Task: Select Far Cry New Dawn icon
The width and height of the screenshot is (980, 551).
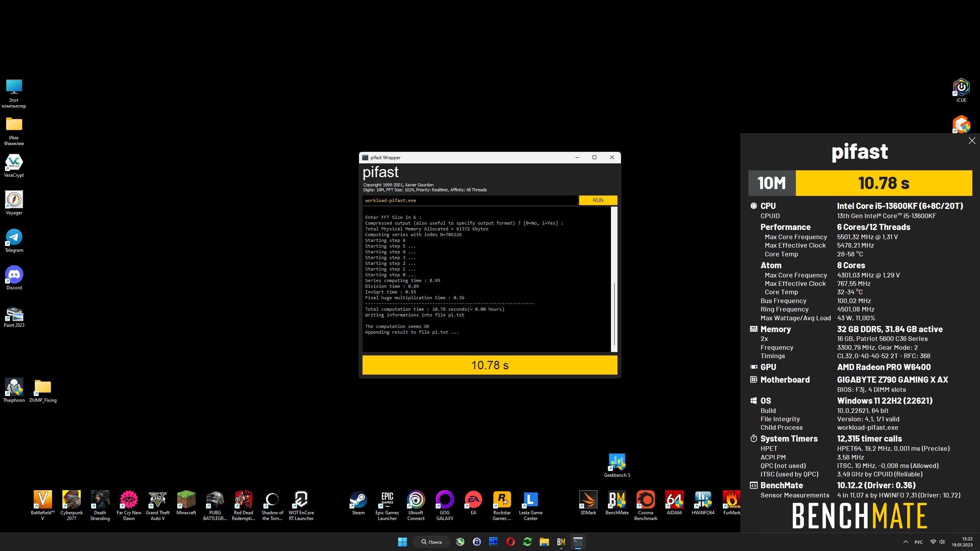Action: [129, 506]
